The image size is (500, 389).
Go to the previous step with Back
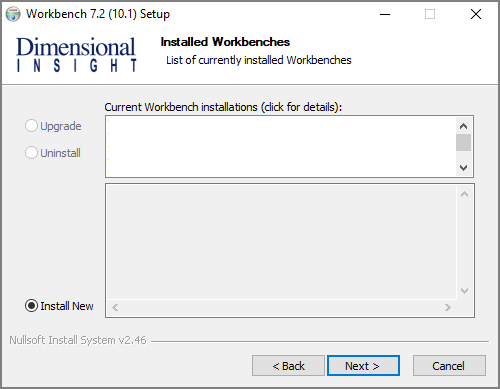pyautogui.click(x=288, y=366)
